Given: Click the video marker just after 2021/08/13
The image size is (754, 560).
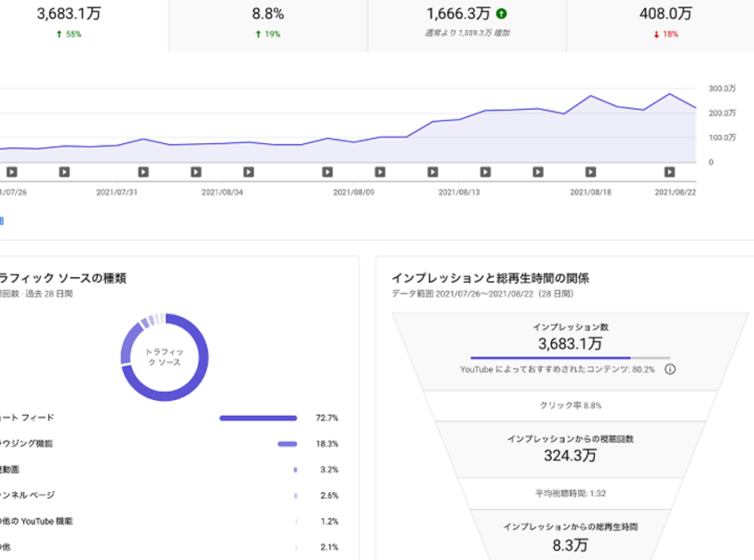Looking at the screenshot, I should pyautogui.click(x=485, y=172).
